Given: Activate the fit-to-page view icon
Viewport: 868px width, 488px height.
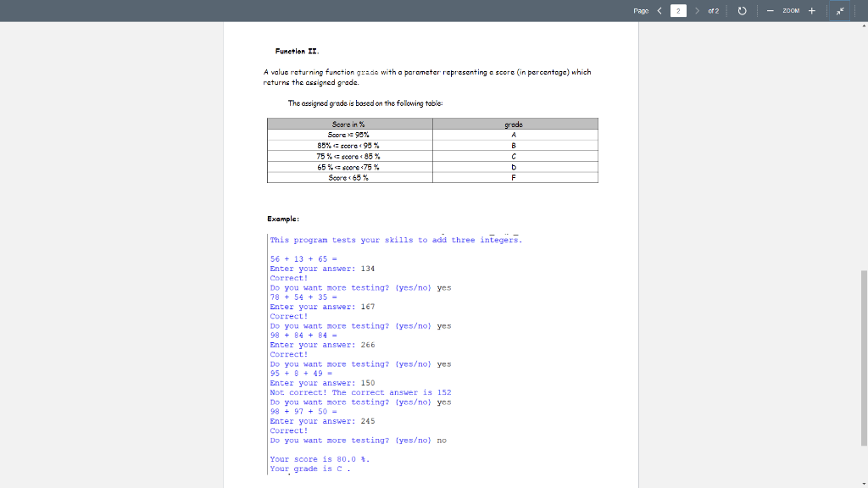Looking at the screenshot, I should tap(839, 11).
